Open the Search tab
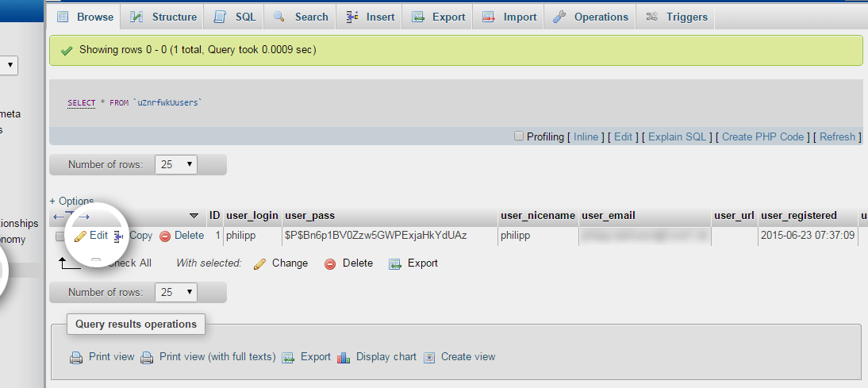 301,17
